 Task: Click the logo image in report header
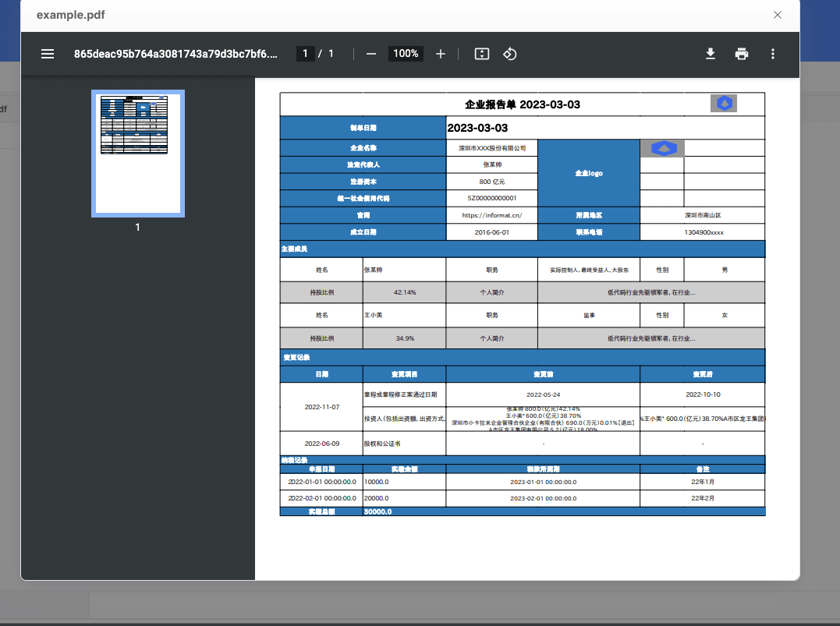725,104
